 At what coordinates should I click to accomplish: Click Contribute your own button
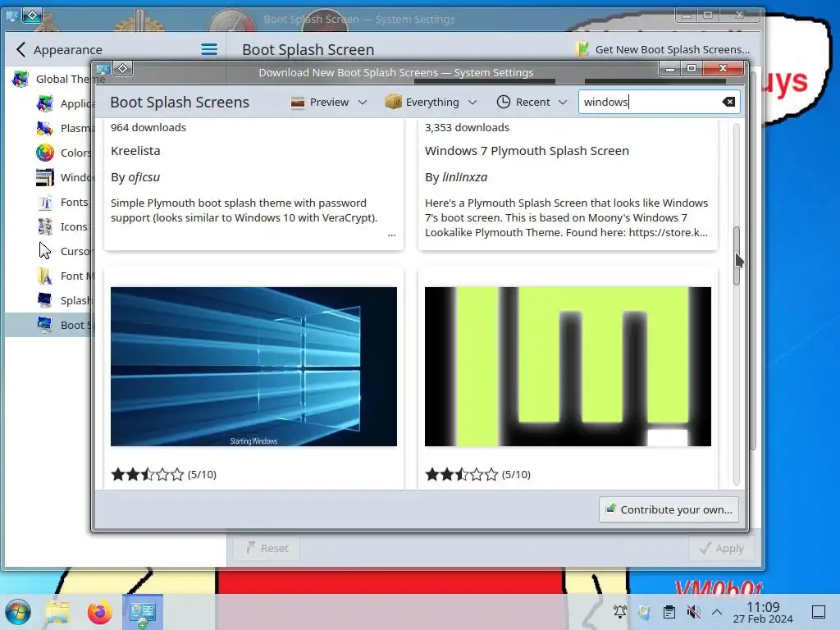coord(669,509)
